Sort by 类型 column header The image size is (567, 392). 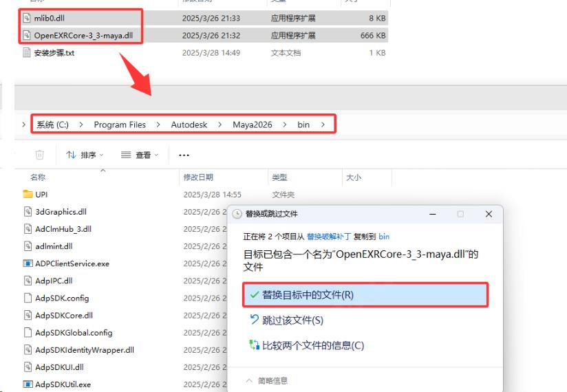click(279, 177)
